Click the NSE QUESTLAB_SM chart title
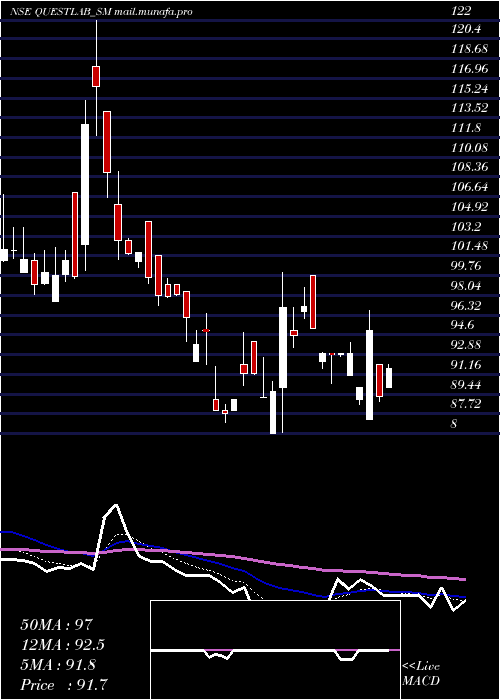This screenshot has height=700, width=500. click(x=101, y=12)
